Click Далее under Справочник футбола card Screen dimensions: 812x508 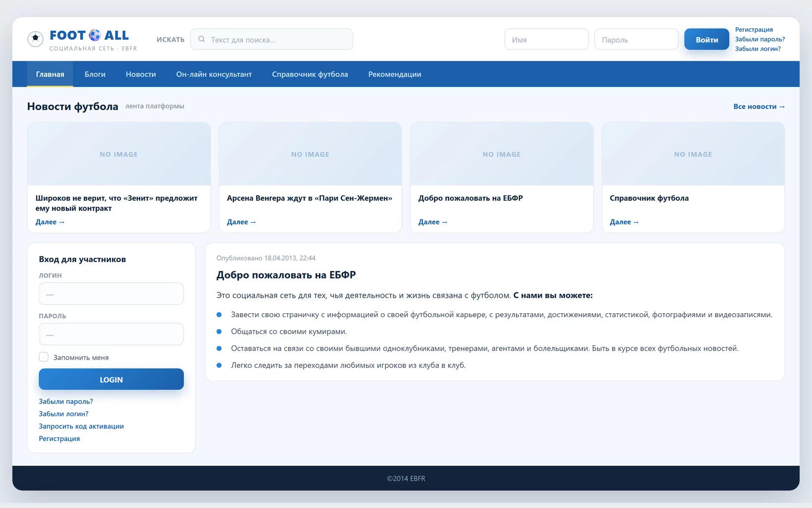coord(624,222)
